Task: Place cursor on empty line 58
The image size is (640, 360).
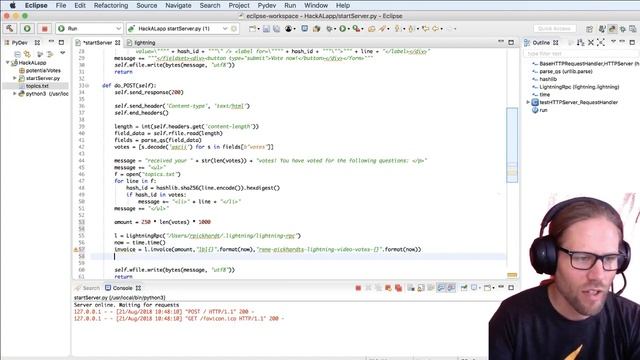Action: click(x=298, y=256)
